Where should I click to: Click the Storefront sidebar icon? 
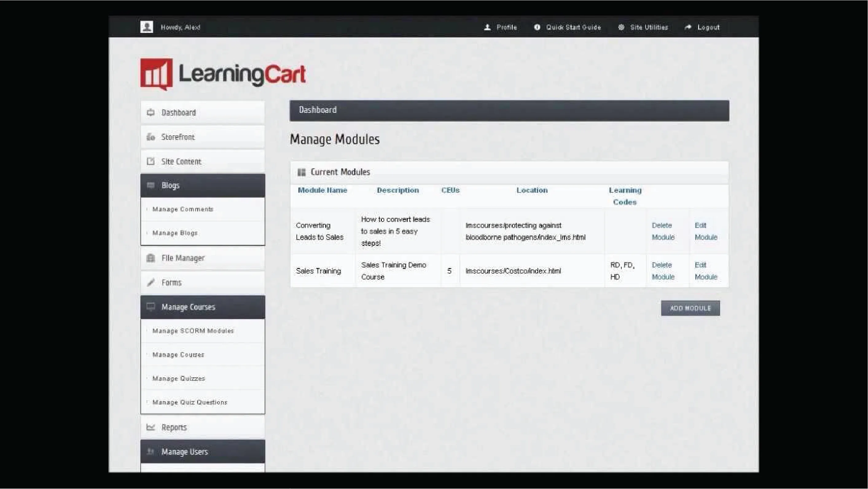(x=151, y=137)
